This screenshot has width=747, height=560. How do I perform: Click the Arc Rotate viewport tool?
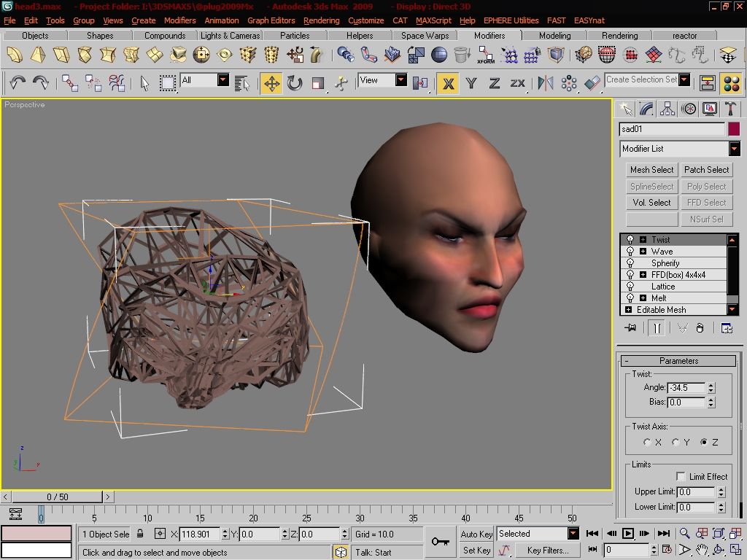tap(719, 550)
